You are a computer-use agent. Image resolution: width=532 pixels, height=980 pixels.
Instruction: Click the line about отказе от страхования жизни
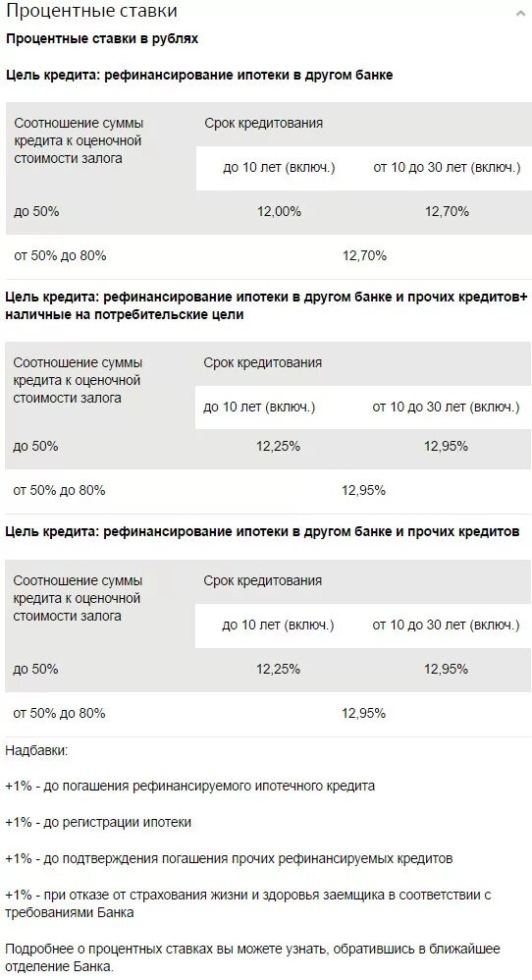248,903
